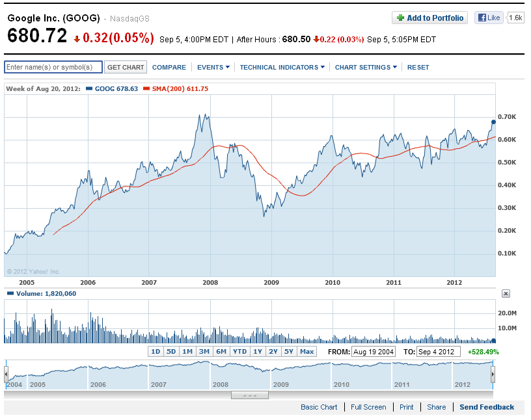Select the 2Y time range
531x420 pixels.
click(273, 352)
